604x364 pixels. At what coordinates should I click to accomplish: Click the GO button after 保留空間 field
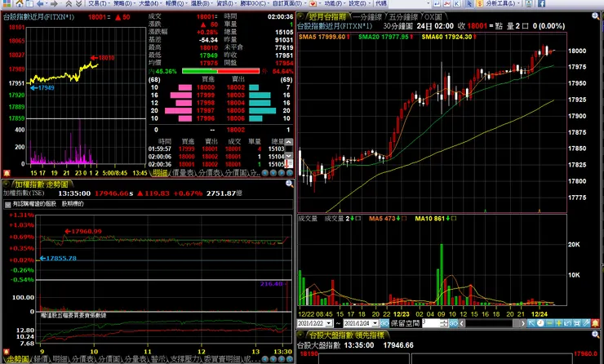[453, 323]
